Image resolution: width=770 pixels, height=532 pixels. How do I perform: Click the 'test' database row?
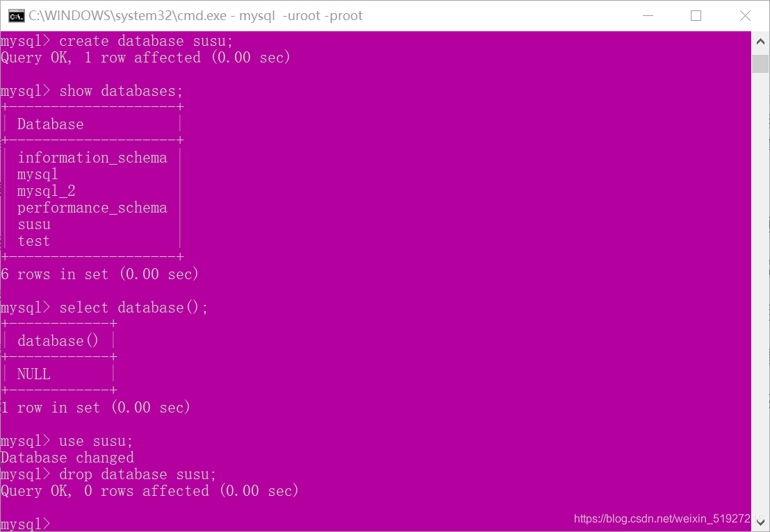[x=34, y=241]
